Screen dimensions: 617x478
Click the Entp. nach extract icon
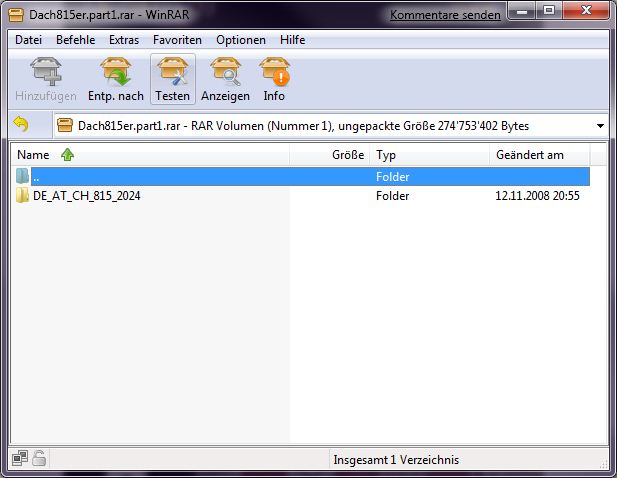point(116,72)
